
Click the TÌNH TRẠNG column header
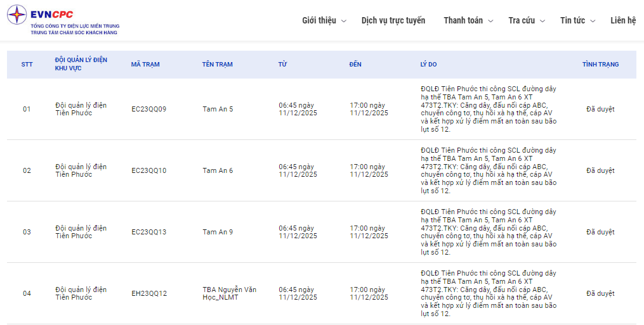tap(600, 65)
